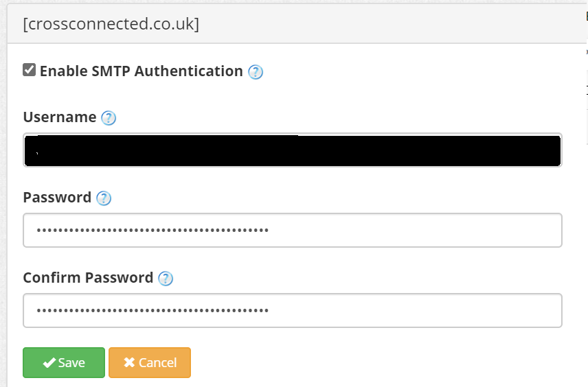Save the SMTP authentication settings
The width and height of the screenshot is (588, 387).
pos(64,363)
